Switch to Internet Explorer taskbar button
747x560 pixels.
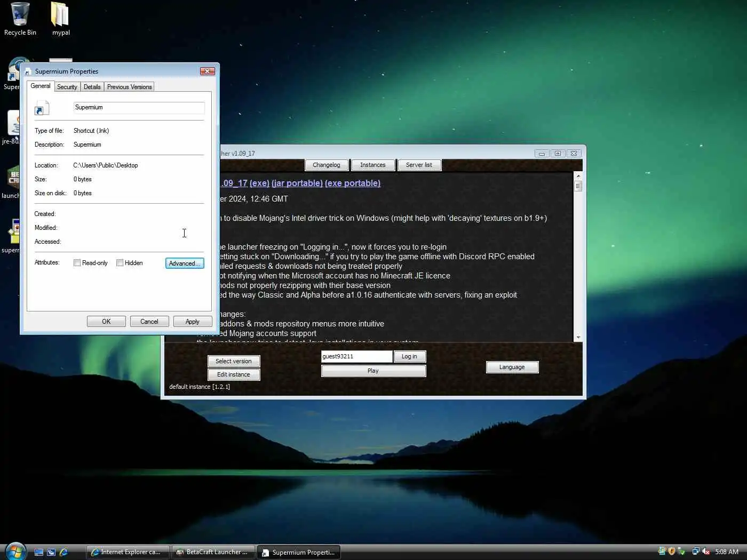pos(128,552)
